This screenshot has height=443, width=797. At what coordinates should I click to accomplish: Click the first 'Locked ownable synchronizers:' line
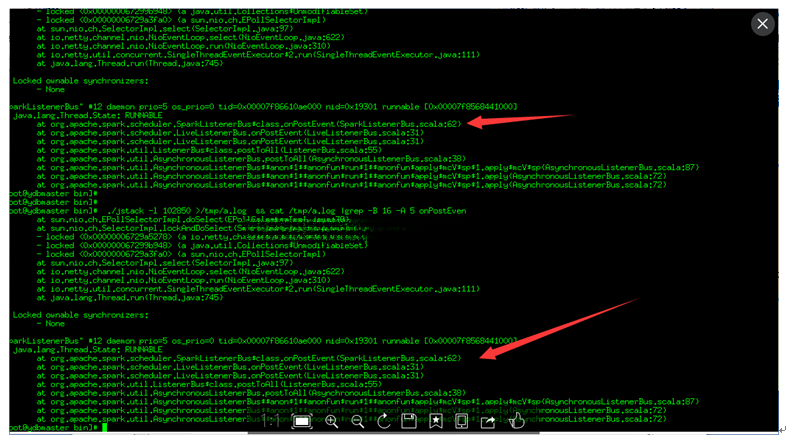coord(81,81)
